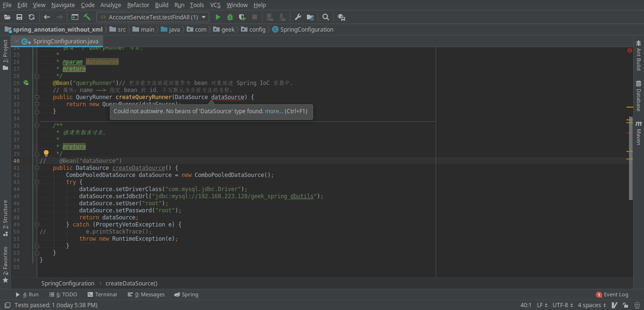The height and width of the screenshot is (310, 644).
Task: Open the Analyze menu
Action: [x=111, y=5]
